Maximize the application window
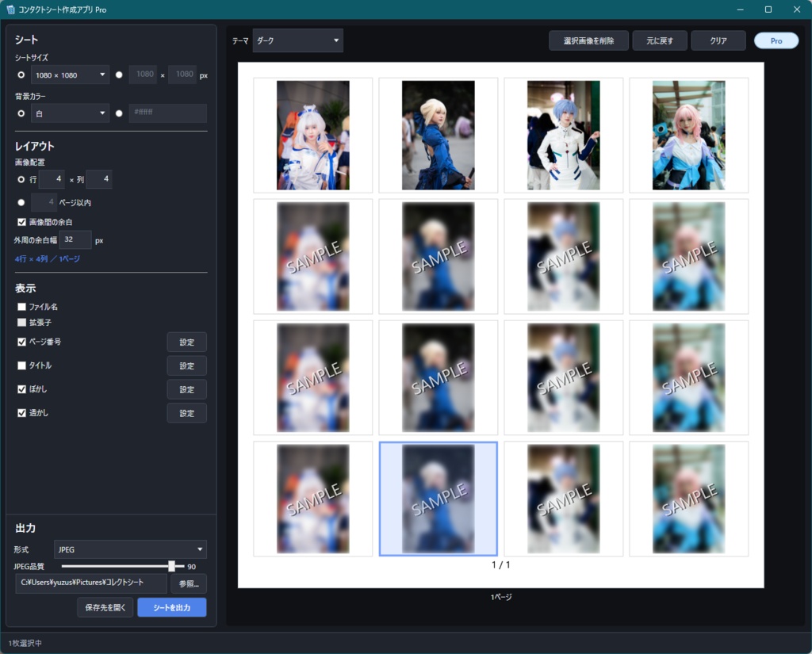 point(768,10)
